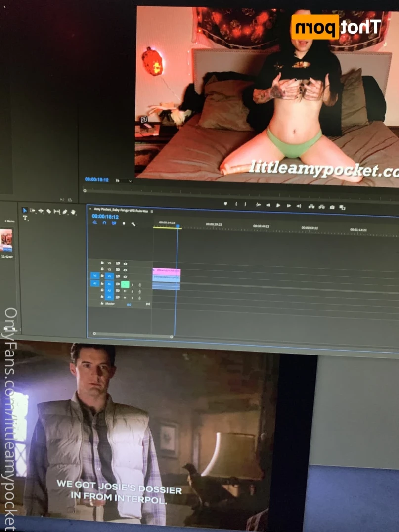The image size is (399, 532).
Task: Click the Mark In button
Action: (236, 204)
